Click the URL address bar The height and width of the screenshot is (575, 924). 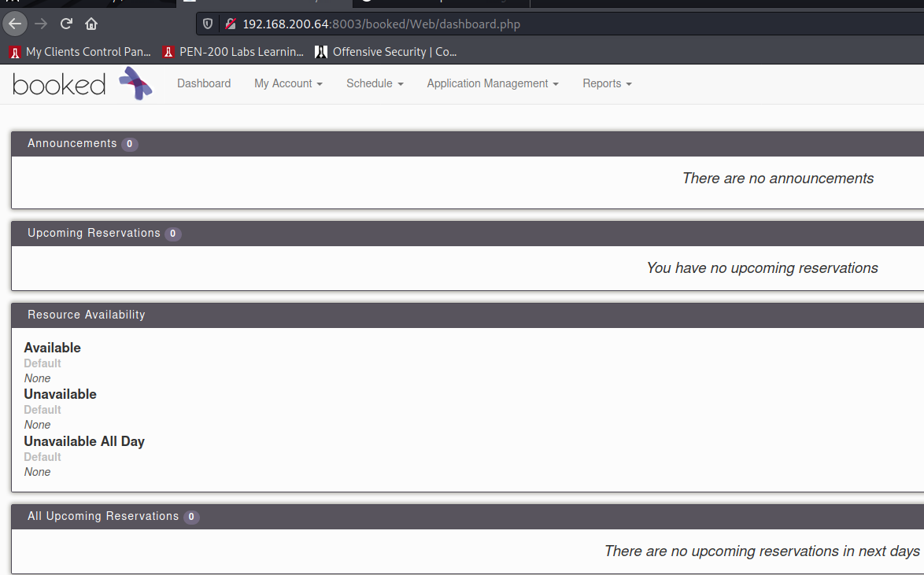coord(551,24)
